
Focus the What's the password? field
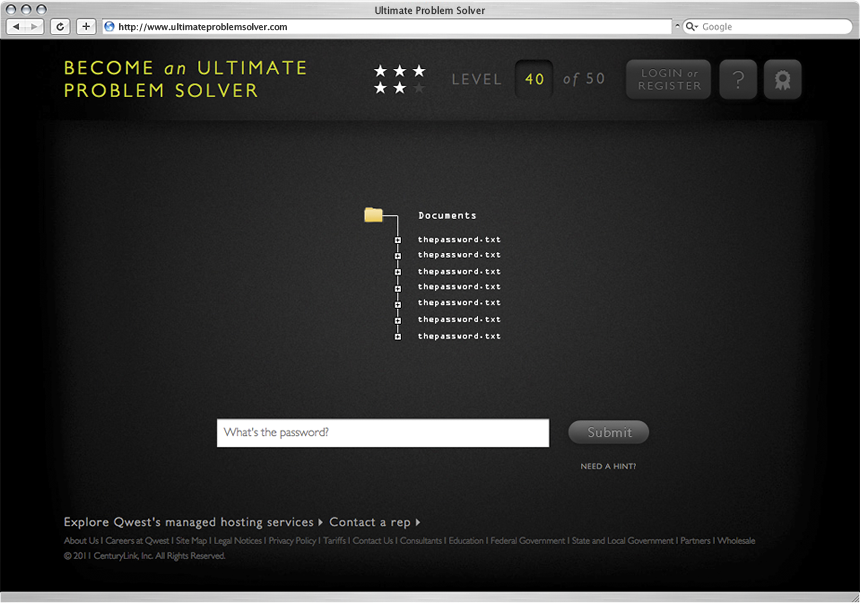(x=383, y=433)
